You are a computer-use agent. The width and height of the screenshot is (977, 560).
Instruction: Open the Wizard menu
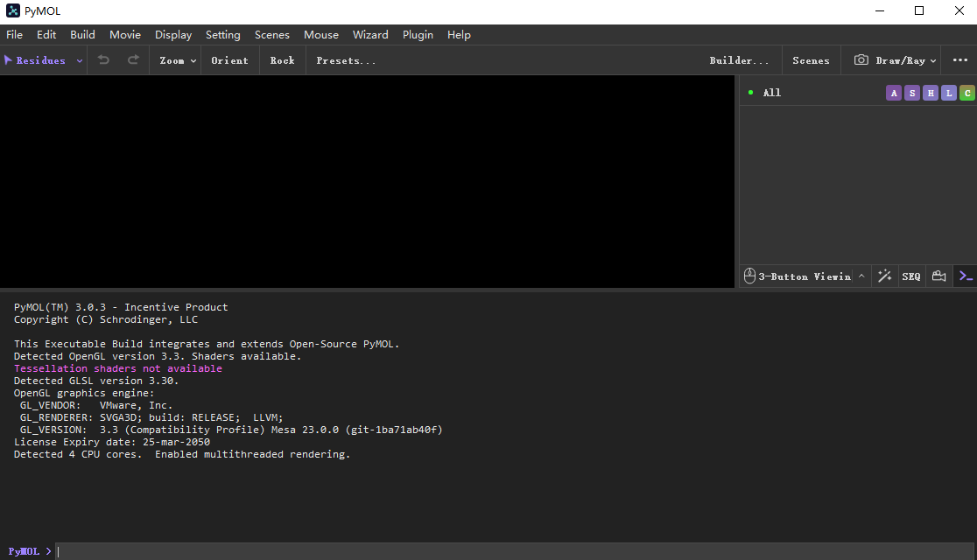370,35
